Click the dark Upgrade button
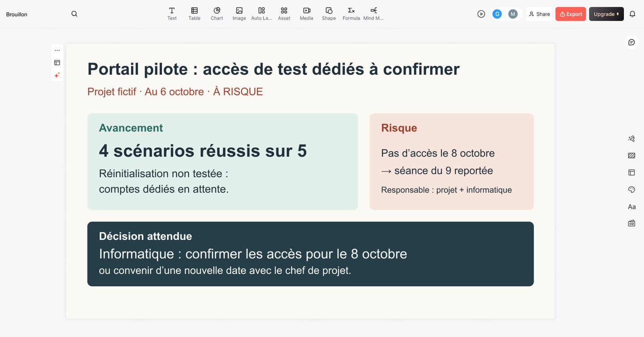Viewport: 644px width, 337px height. pyautogui.click(x=606, y=14)
